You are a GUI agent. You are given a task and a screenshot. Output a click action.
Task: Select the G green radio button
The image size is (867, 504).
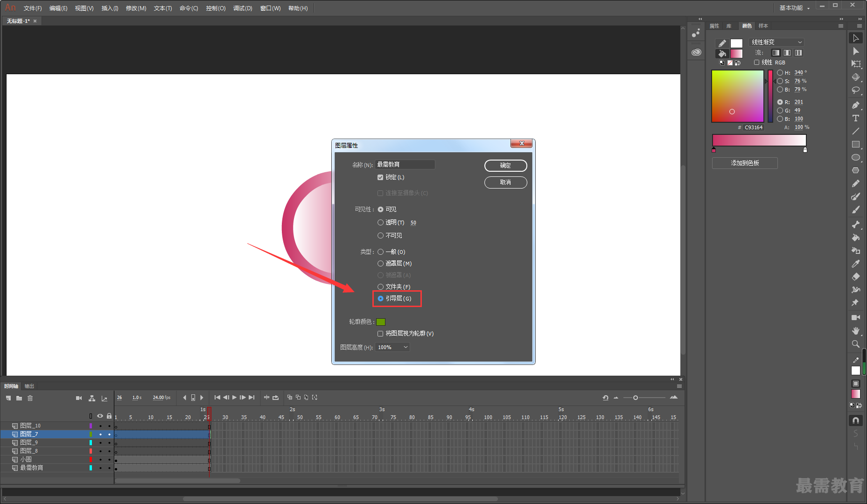(x=780, y=111)
